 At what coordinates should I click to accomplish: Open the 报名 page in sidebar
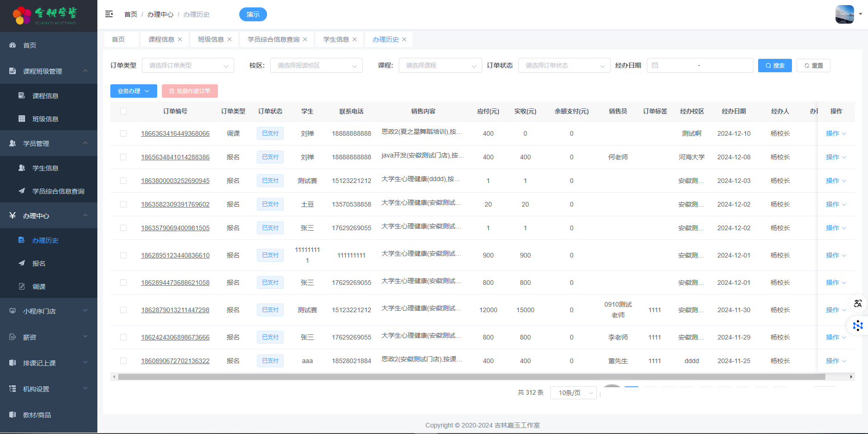(x=39, y=264)
